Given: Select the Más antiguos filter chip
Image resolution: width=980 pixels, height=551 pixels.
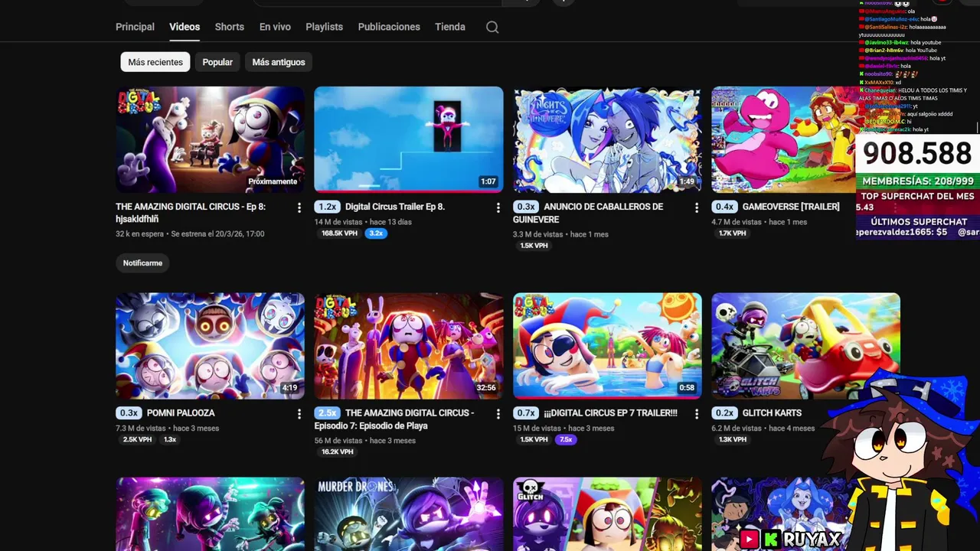Looking at the screenshot, I should [279, 62].
